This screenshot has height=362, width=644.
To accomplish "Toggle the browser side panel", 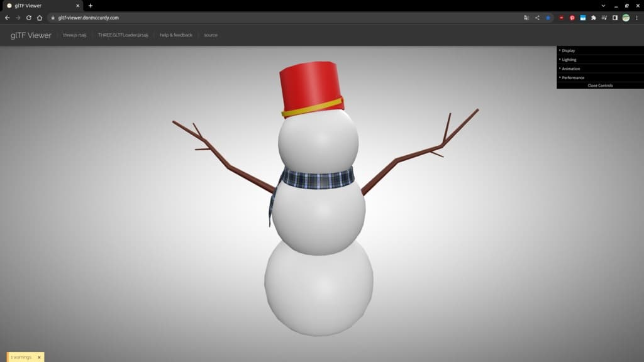I will click(615, 18).
